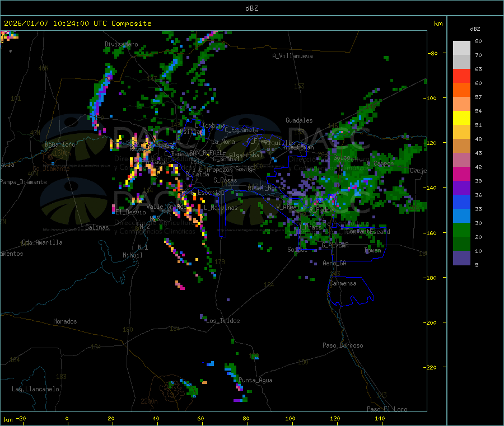Click the Valle_Grande location label
Screen dimensions: 504x426
click(x=166, y=206)
